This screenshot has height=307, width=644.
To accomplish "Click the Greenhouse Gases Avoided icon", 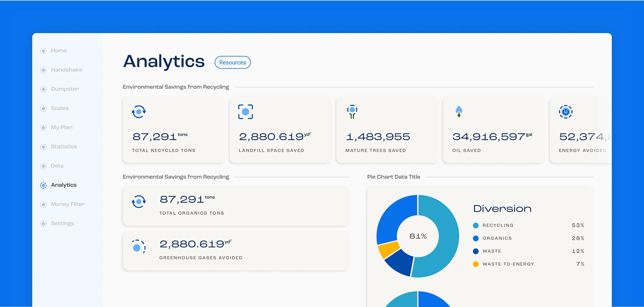I will click(x=139, y=246).
